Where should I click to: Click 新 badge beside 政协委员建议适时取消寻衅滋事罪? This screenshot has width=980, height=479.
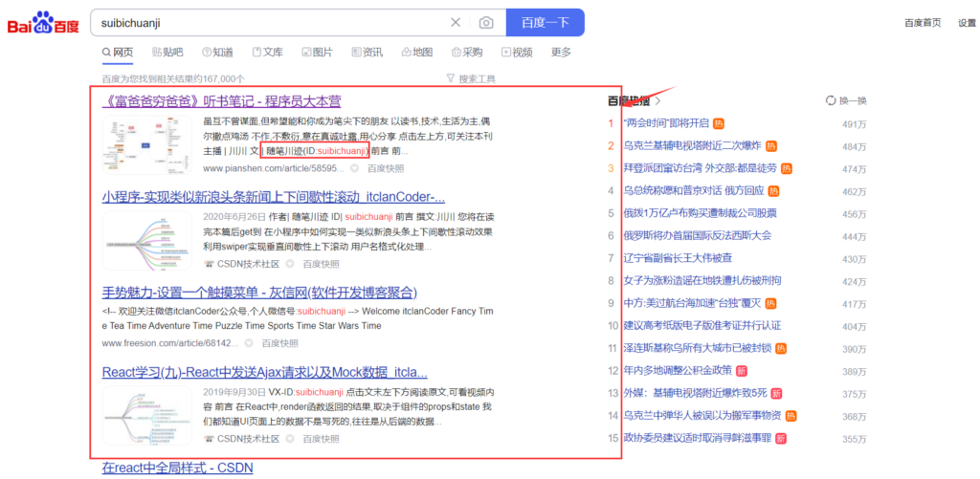[781, 439]
